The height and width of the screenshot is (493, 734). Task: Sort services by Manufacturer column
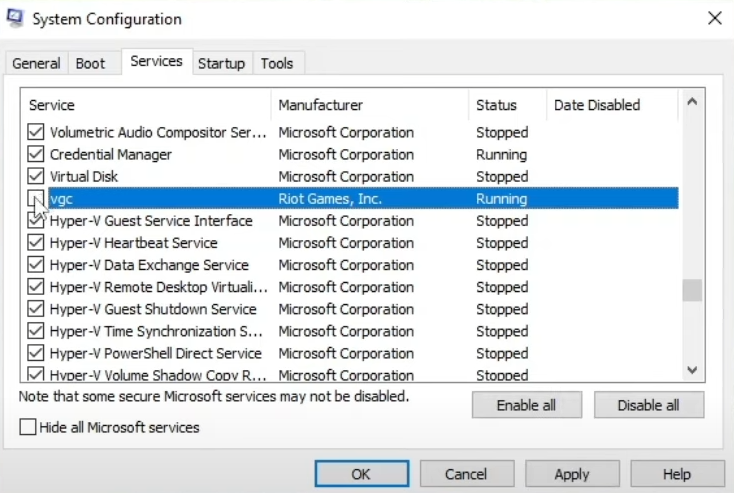(320, 105)
